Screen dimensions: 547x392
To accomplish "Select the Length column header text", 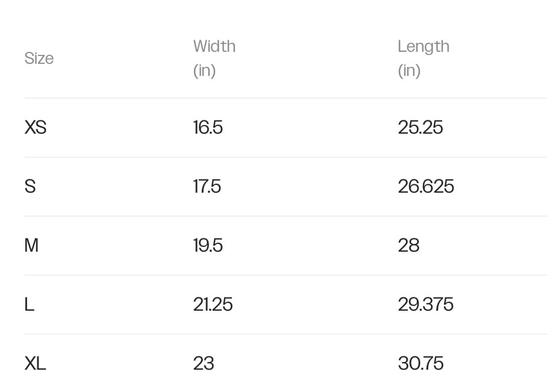I will [423, 46].
